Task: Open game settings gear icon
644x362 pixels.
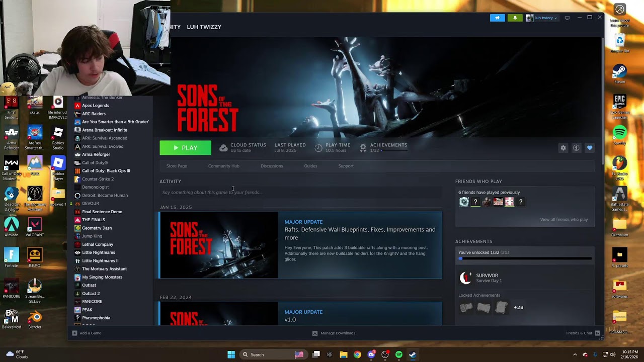Action: [x=563, y=148]
